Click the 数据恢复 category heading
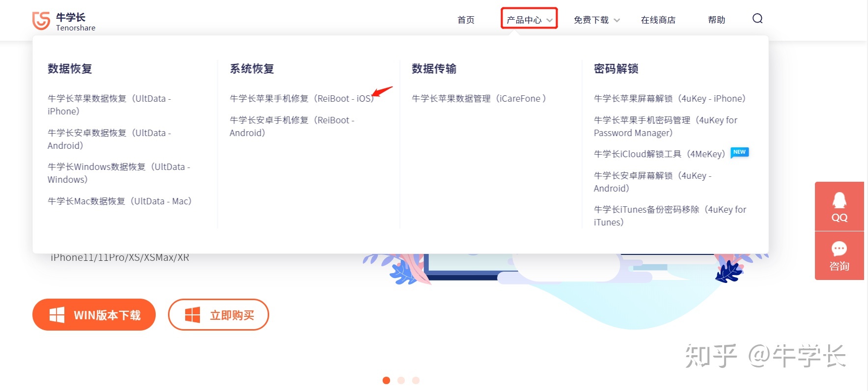The width and height of the screenshot is (868, 391). [70, 69]
